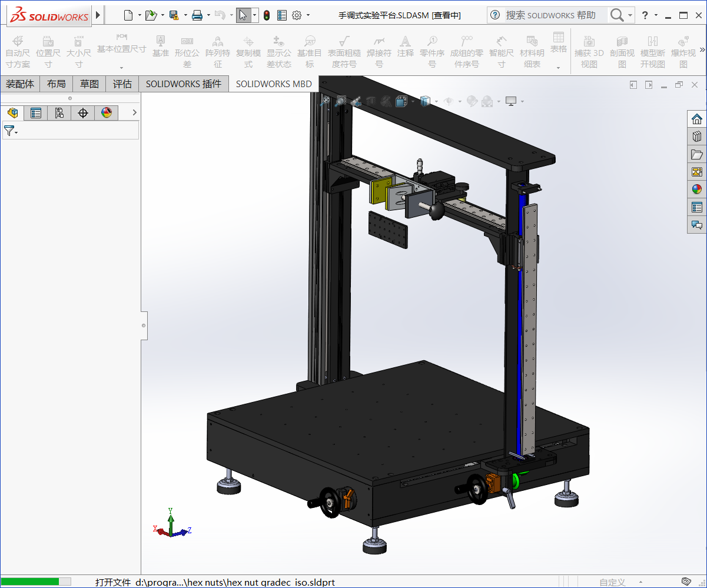Viewport: 707px width, 588px height.
Task: Expand the view settings monitor dropdown
Action: [x=522, y=101]
